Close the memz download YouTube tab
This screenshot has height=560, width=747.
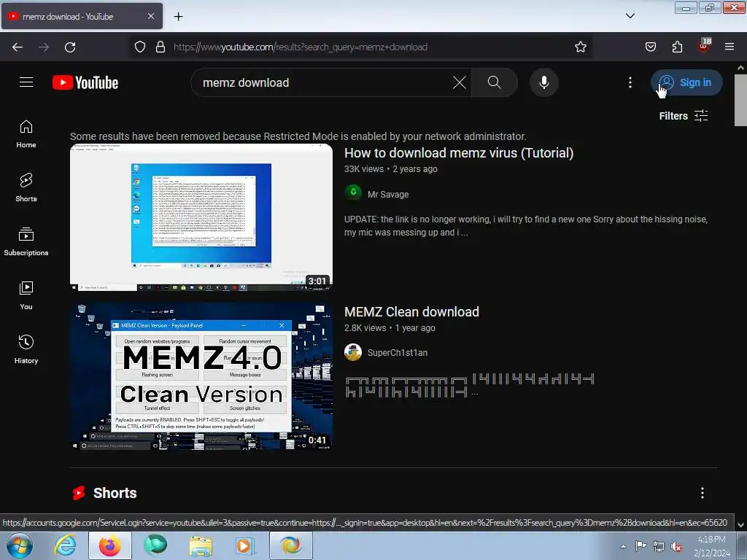coord(150,16)
